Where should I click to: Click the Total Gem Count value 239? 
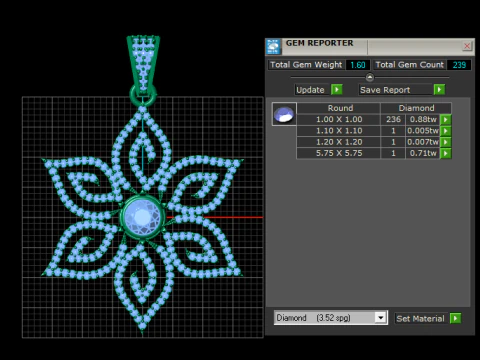coord(459,65)
